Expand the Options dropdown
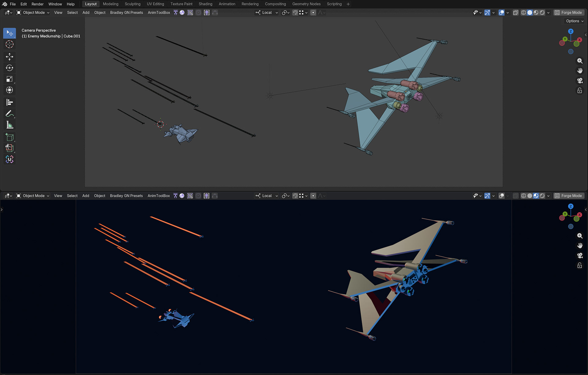 click(x=575, y=21)
